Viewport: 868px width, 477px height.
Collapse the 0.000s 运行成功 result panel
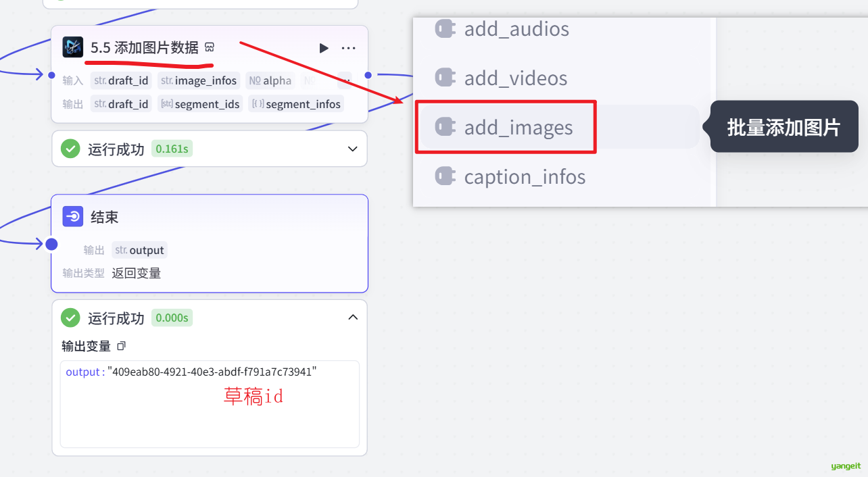coord(352,317)
